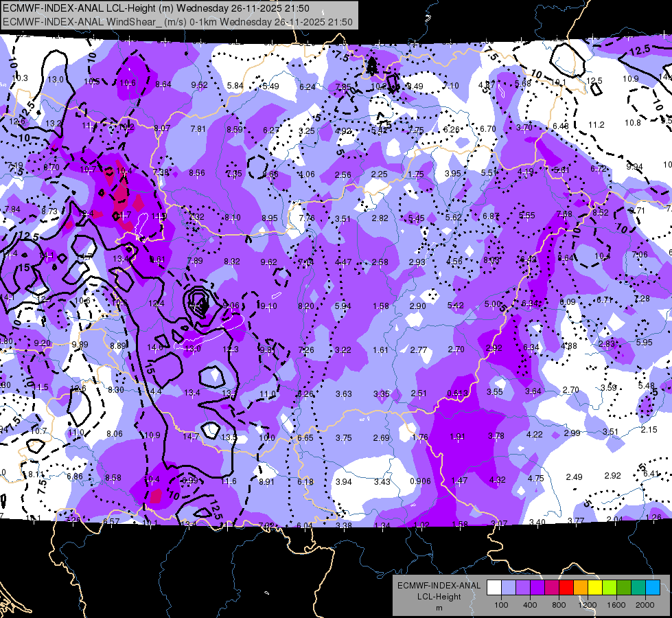Click the grid value '8.06'
This screenshot has width=672, height=618.
pos(115,433)
